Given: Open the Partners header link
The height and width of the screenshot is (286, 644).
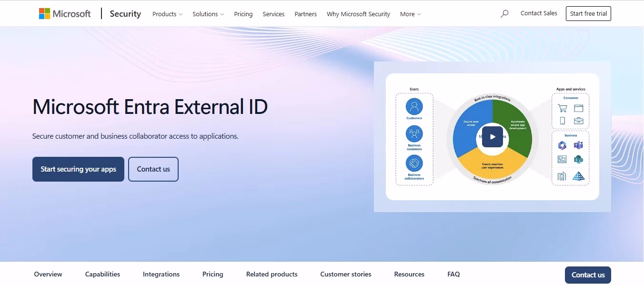Looking at the screenshot, I should pyautogui.click(x=306, y=14).
